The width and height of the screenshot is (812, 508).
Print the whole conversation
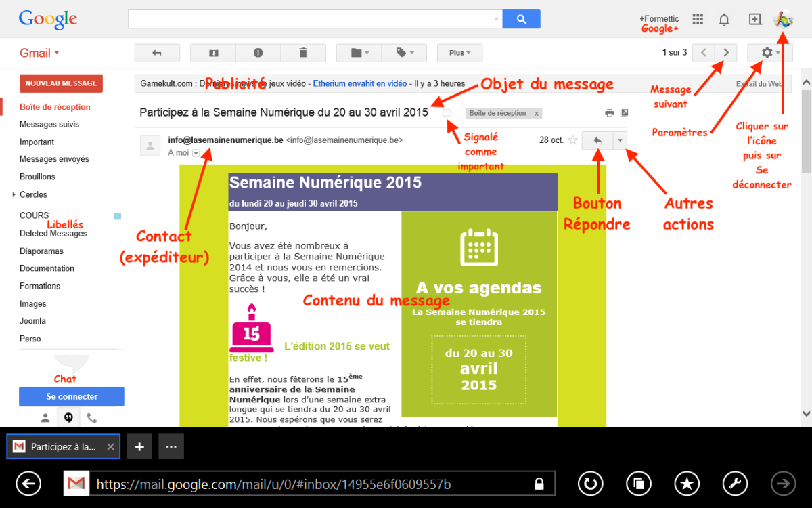(x=610, y=113)
